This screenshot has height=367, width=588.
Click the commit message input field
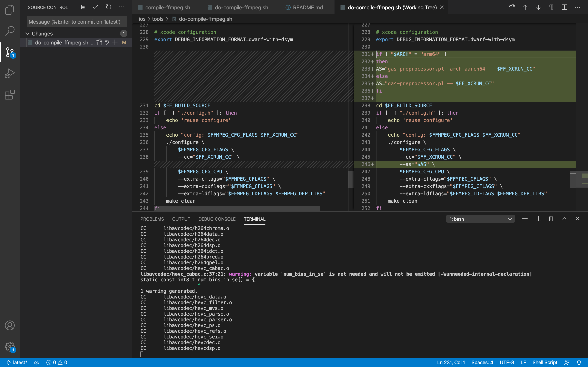(77, 22)
